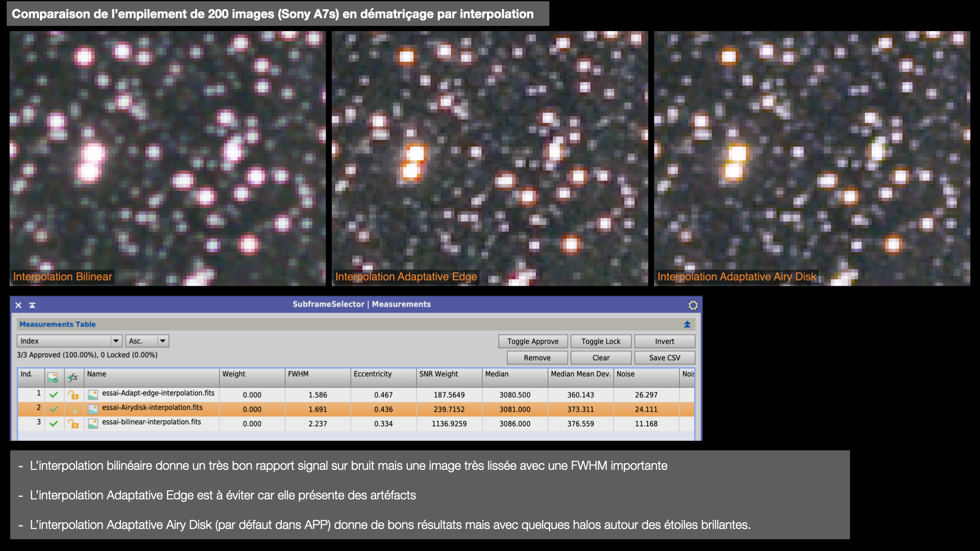Click the Remove button
Viewport: 980px width, 551px height.
[x=537, y=358]
